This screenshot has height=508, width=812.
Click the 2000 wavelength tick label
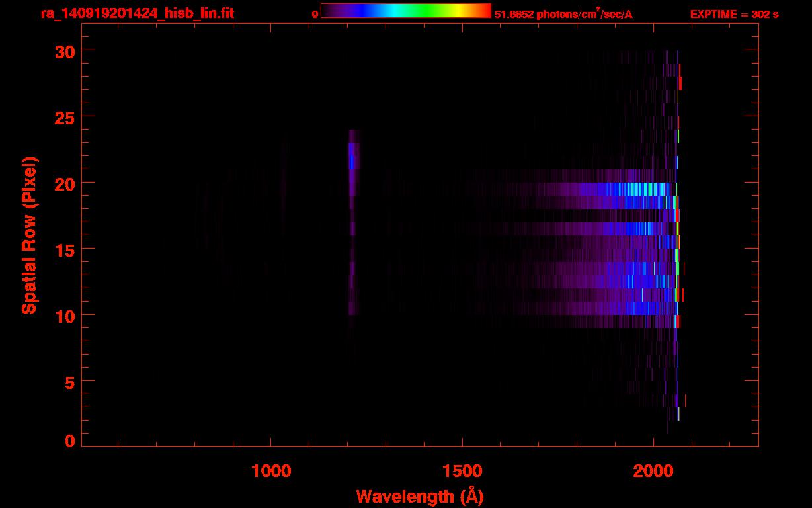653,471
